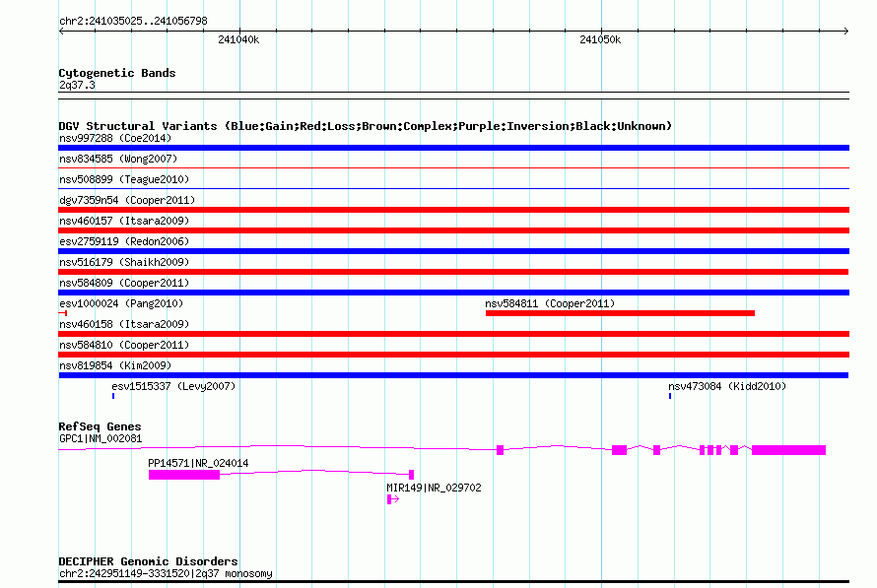Click the short esv1000024 (Pang2010) red marker

pos(63,313)
